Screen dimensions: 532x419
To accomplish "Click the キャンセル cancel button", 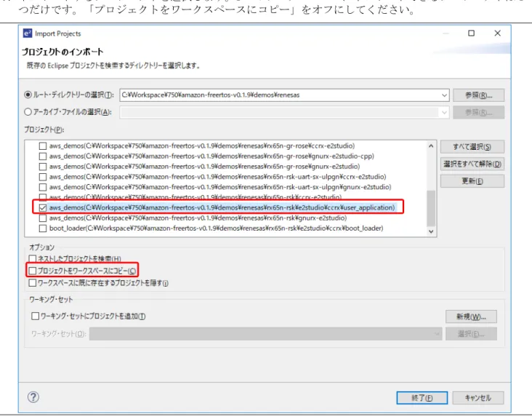I will (477, 398).
